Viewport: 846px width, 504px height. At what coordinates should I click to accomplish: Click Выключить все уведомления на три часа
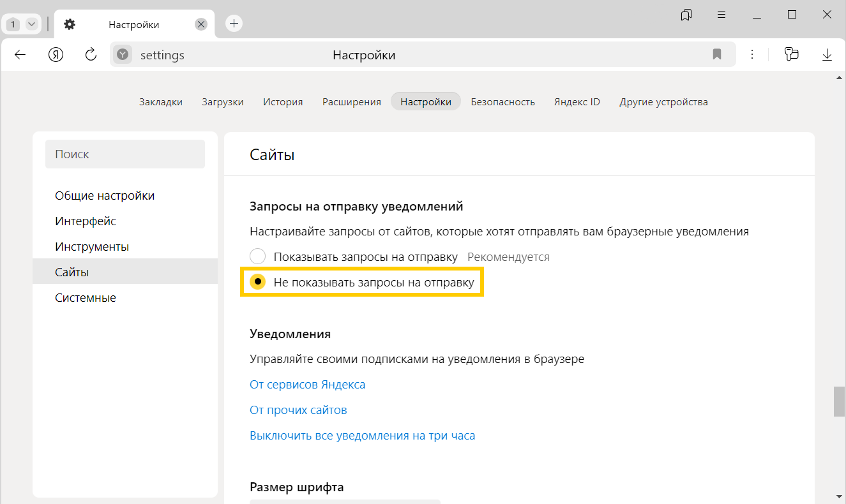362,436
